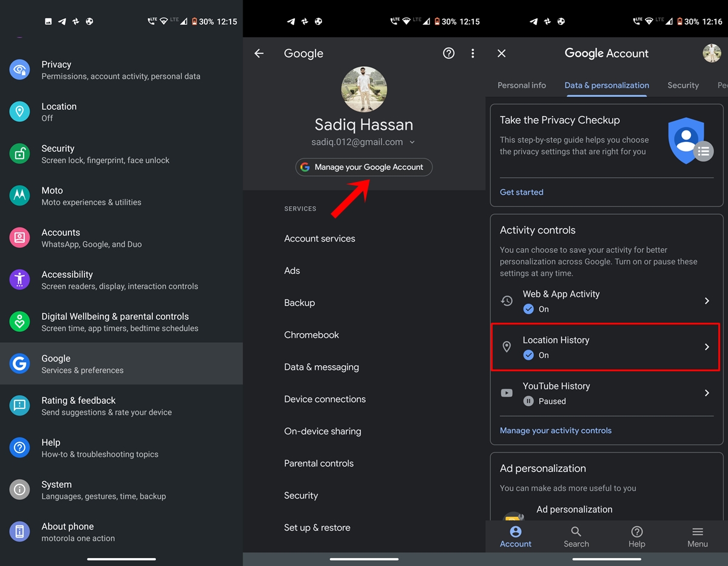This screenshot has width=728, height=566.
Task: Open Location History via its chevron
Action: tap(707, 347)
